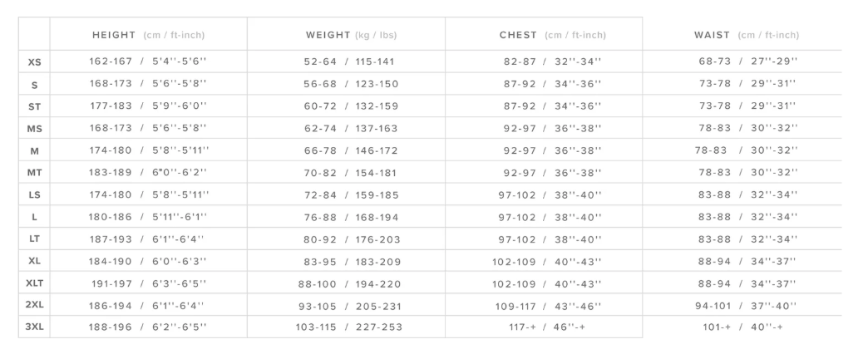Click the LS size row label
This screenshot has height=359, width=868.
[34, 194]
